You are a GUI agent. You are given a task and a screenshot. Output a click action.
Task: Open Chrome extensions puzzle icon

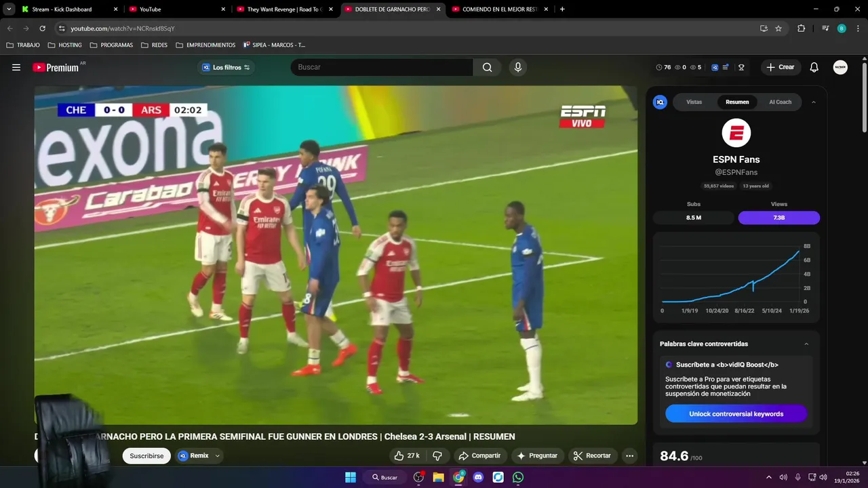[x=802, y=28]
